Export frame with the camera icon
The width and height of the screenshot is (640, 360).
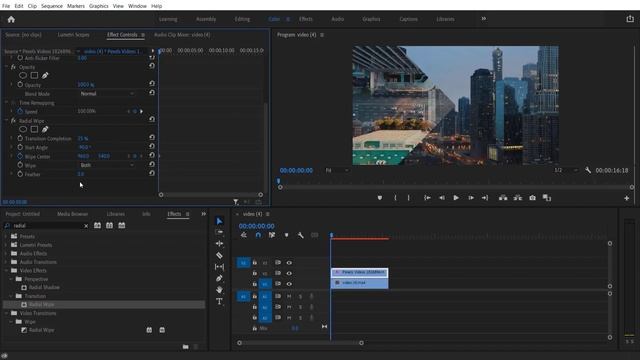532,198
